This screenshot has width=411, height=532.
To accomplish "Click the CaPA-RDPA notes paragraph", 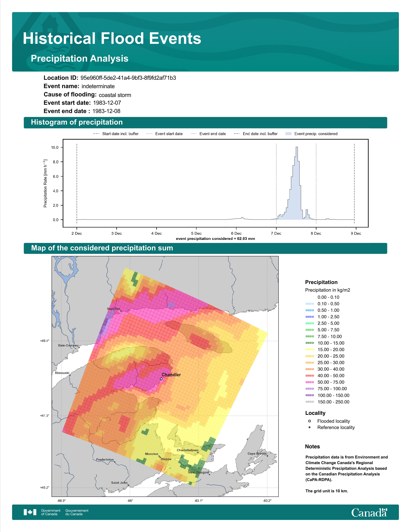I will [x=347, y=468].
